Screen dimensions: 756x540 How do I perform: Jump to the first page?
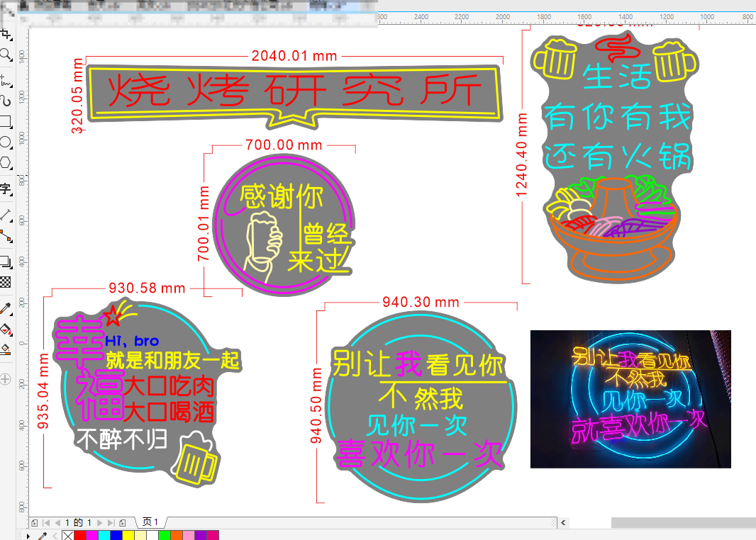pyautogui.click(x=46, y=523)
